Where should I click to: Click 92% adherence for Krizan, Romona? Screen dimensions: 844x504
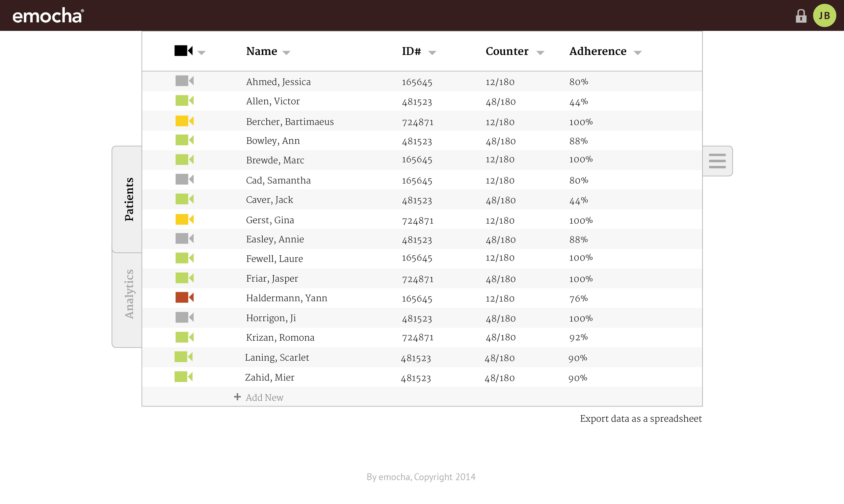click(579, 337)
